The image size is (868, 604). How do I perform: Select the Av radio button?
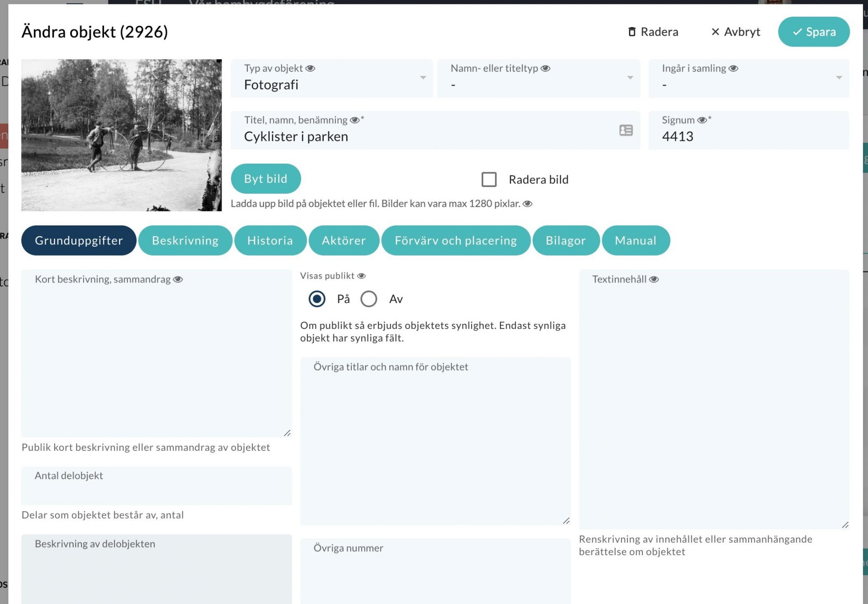pos(369,299)
